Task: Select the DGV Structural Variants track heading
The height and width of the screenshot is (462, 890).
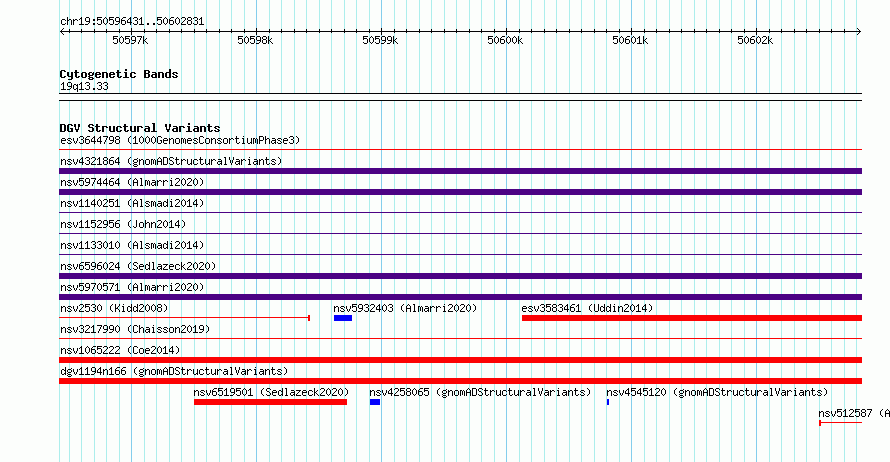Action: point(140,128)
